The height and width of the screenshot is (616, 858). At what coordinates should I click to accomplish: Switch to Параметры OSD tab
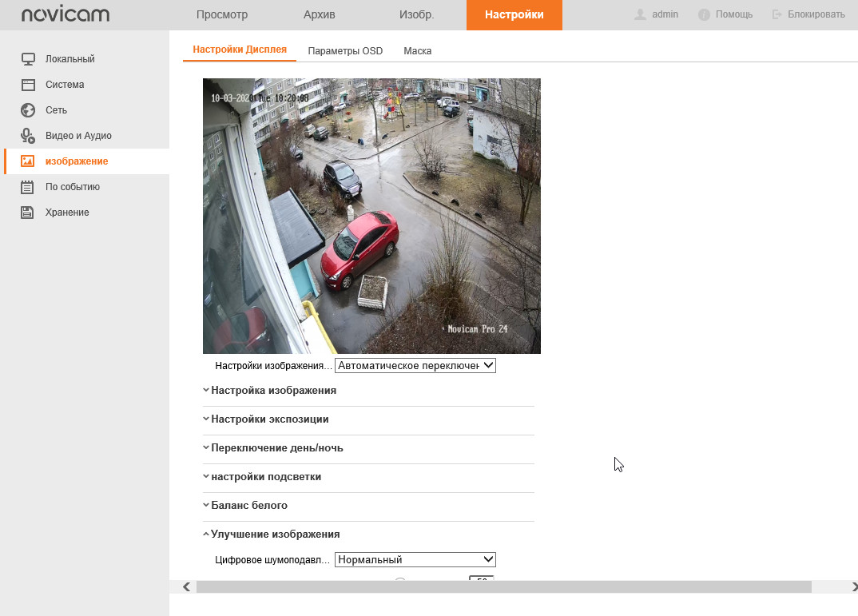(x=345, y=51)
